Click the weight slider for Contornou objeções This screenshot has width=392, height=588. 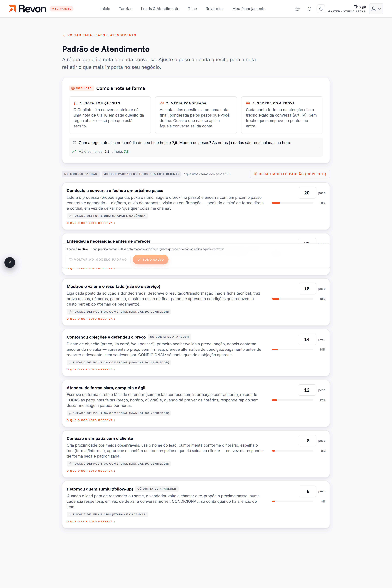[x=293, y=349]
